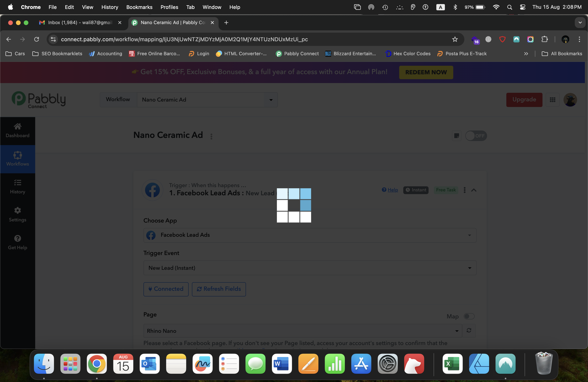Open the Trigger Event dropdown

point(310,268)
